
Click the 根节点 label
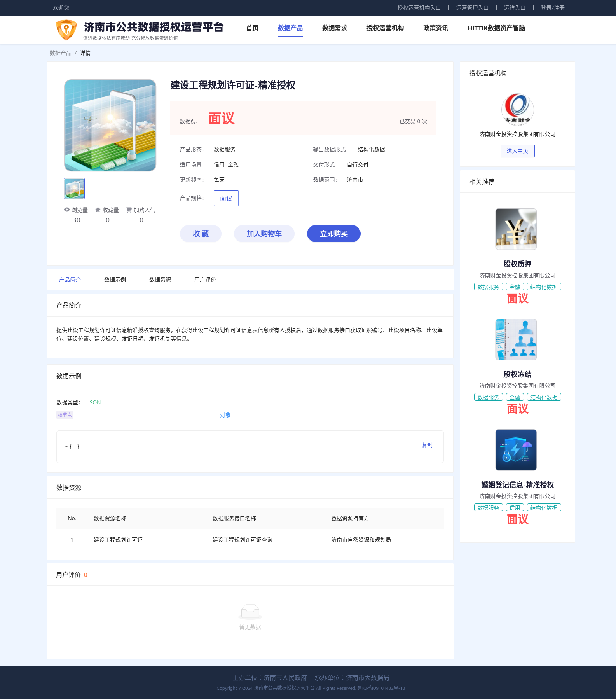pos(65,415)
